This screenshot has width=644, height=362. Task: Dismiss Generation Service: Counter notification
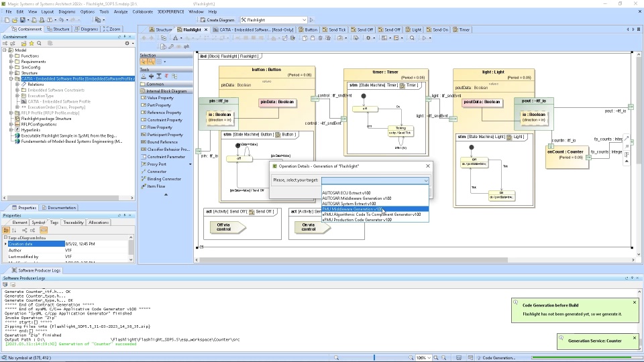(x=635, y=338)
